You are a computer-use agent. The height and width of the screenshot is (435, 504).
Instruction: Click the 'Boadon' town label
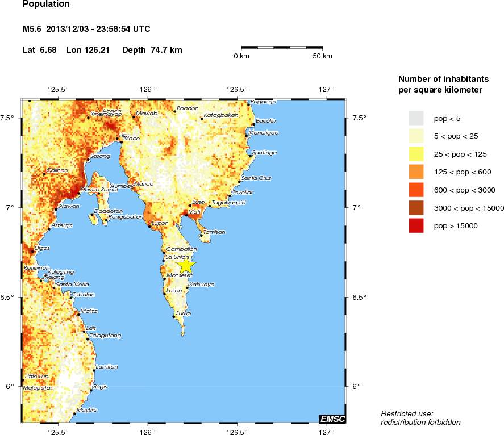[x=188, y=108]
